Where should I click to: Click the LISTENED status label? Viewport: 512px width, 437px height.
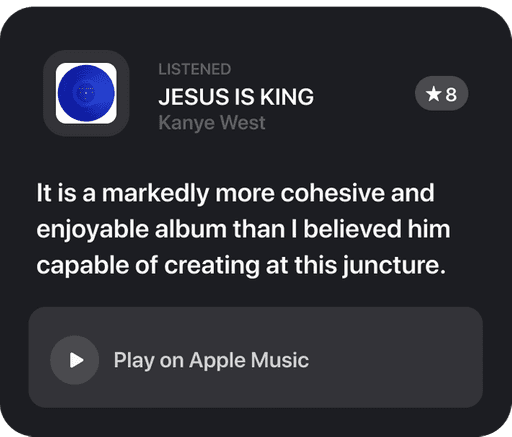click(x=195, y=69)
